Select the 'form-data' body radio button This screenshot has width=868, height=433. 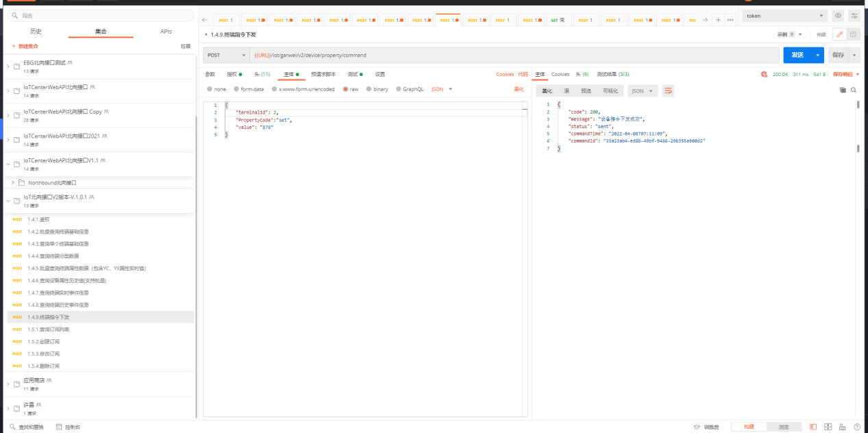(x=236, y=89)
